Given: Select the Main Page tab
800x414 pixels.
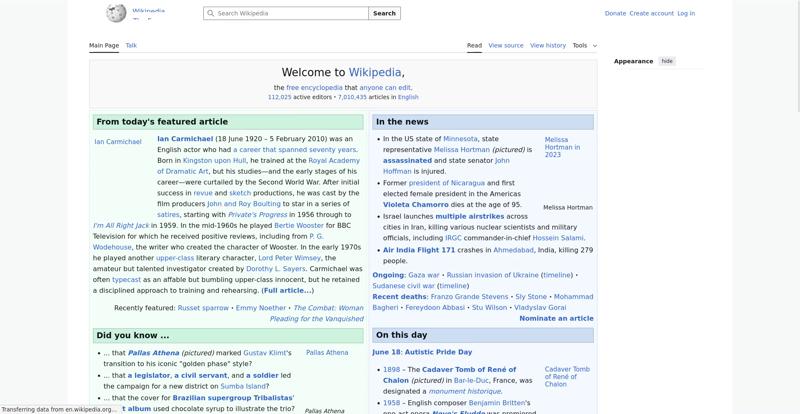Looking at the screenshot, I should 104,45.
